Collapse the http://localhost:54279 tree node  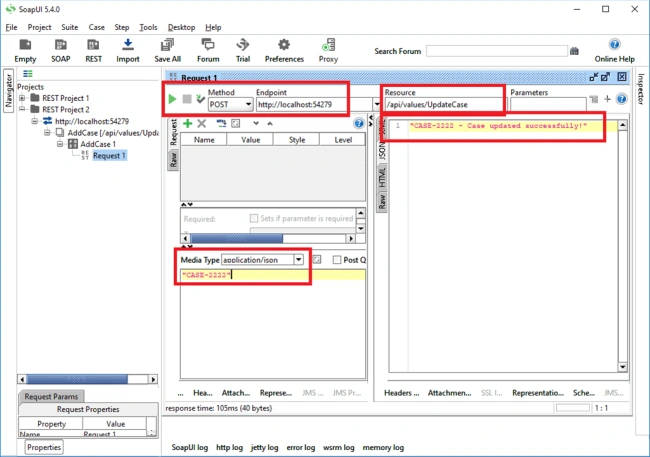click(34, 121)
